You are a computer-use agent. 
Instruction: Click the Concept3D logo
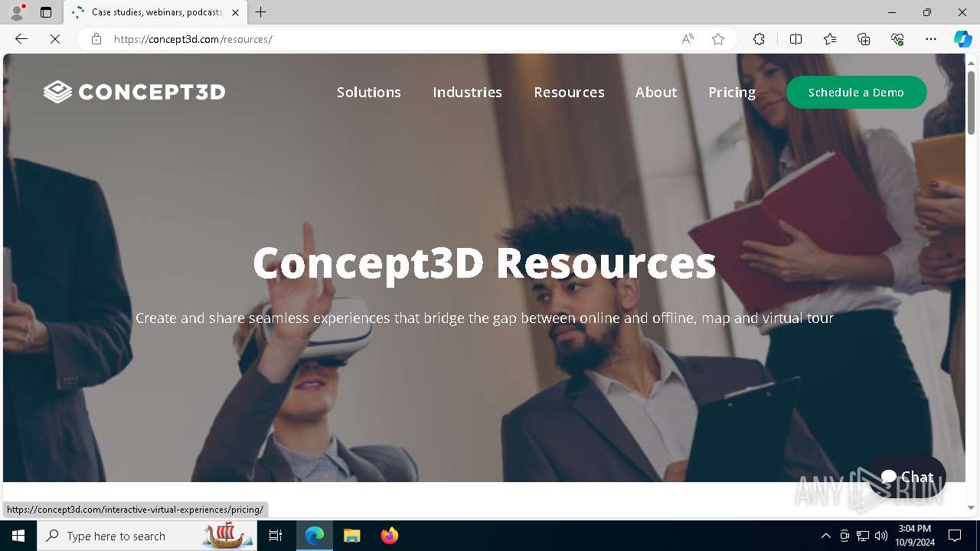[x=135, y=92]
